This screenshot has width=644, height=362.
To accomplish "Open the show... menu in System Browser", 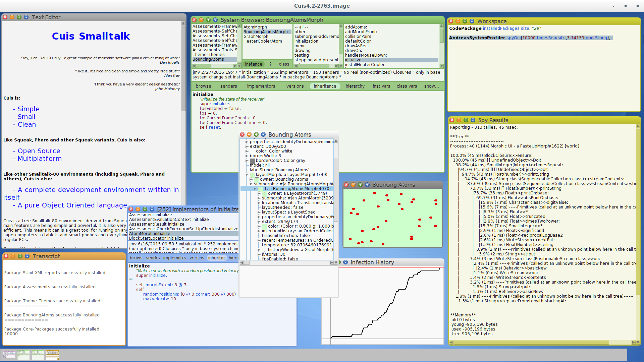I will click(431, 86).
